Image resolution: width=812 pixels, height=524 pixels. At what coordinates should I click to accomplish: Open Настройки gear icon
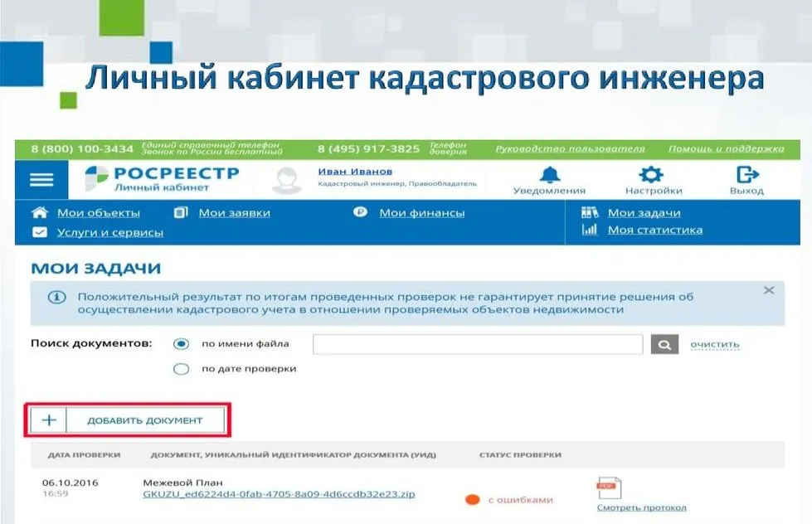(653, 175)
